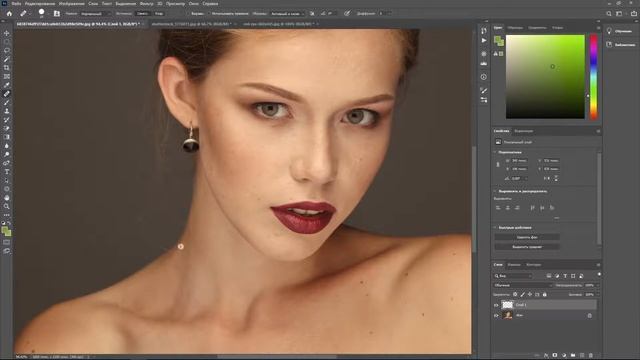Screen dimensions: 640x360
Task: Click toolbar foreground color swatch
Action: [x=5, y=231]
